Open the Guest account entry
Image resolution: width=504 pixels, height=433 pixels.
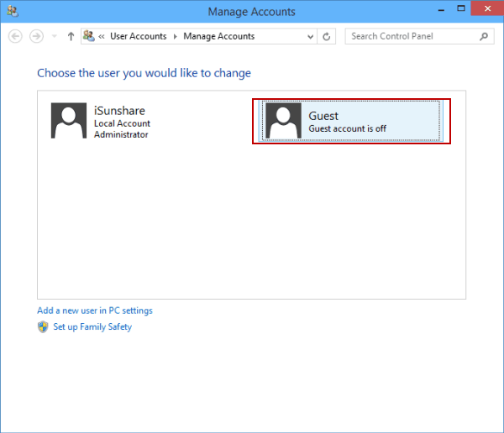point(351,121)
